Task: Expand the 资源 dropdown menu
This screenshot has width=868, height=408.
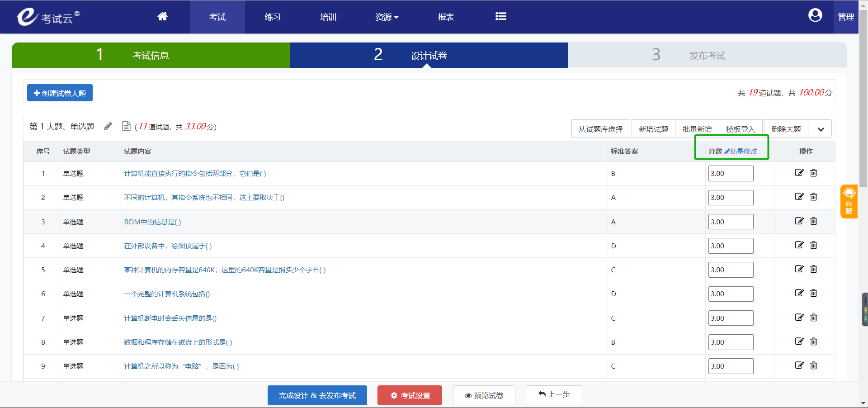Action: 387,17
